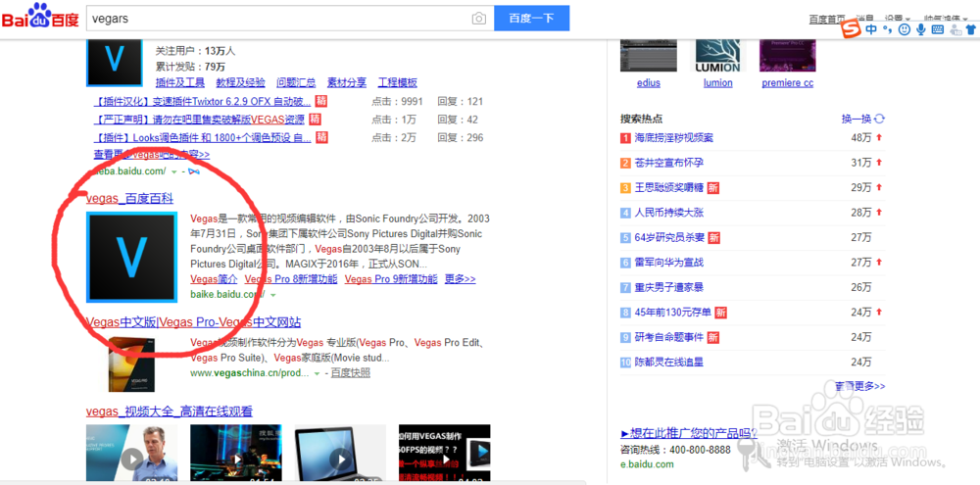
Task: Open 工程模板 tieba tab link
Action: click(x=398, y=82)
